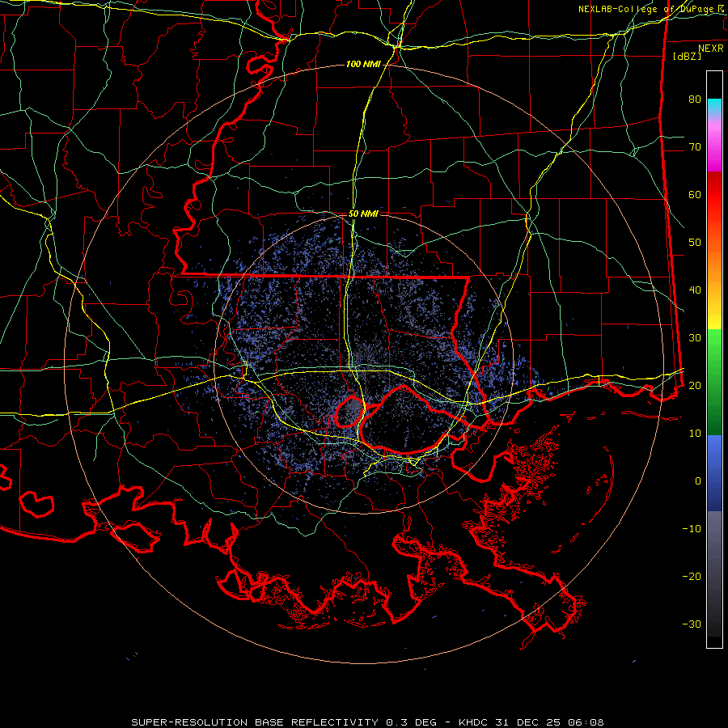Viewport: 728px width, 728px height.
Task: Click the 10 value on the dBZ scale
Action: [695, 434]
